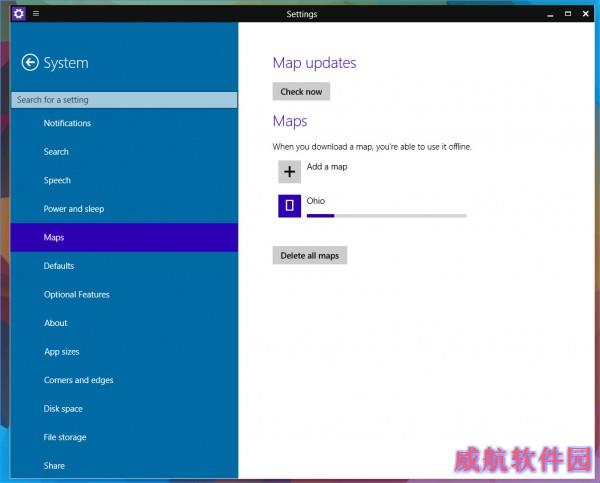Select the Maps sidebar item
Screen dimensions: 600x483
tap(124, 237)
